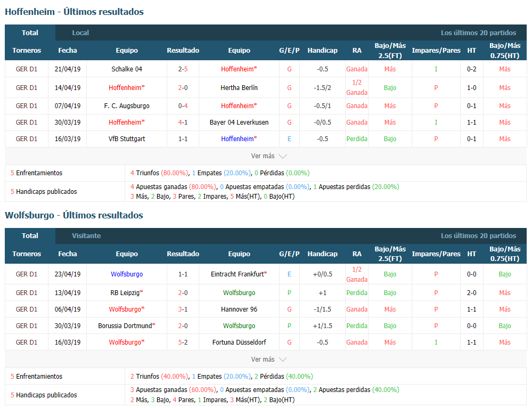This screenshot has width=532, height=408.
Task: Click the 4-1 result of the Leverkusen match
Action: pos(183,123)
